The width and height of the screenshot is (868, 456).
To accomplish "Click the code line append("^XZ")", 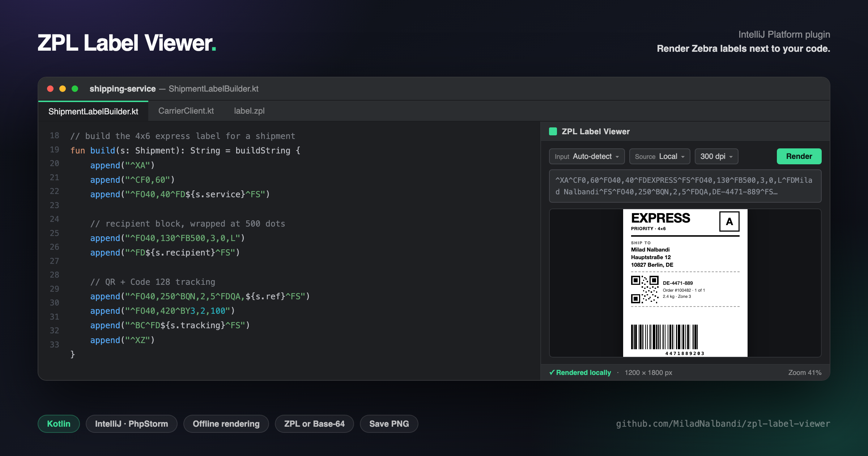I will click(122, 340).
